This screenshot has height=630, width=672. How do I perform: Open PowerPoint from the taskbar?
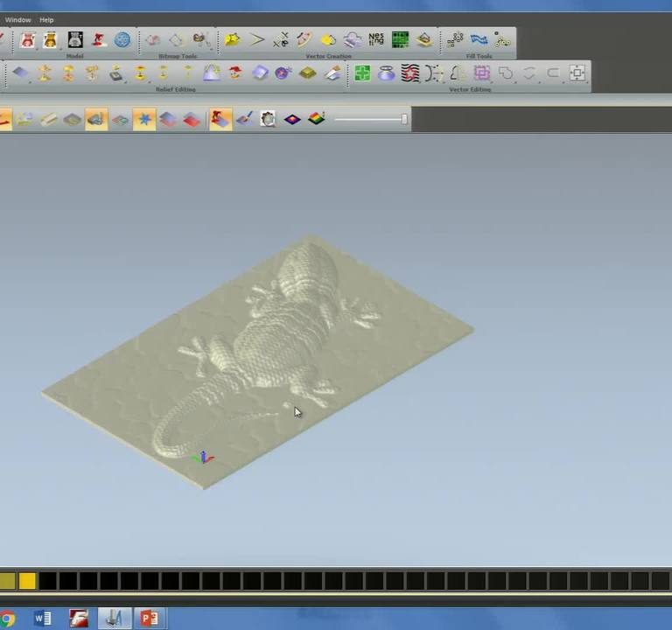tap(149, 619)
